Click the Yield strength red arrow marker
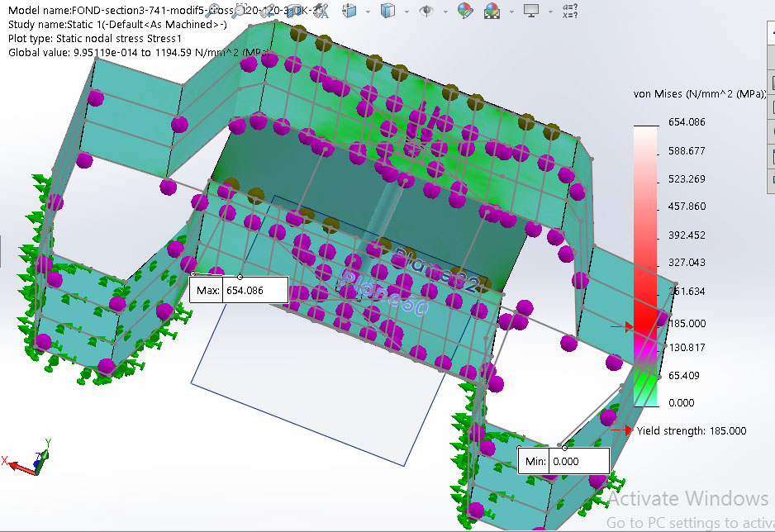 (x=627, y=430)
